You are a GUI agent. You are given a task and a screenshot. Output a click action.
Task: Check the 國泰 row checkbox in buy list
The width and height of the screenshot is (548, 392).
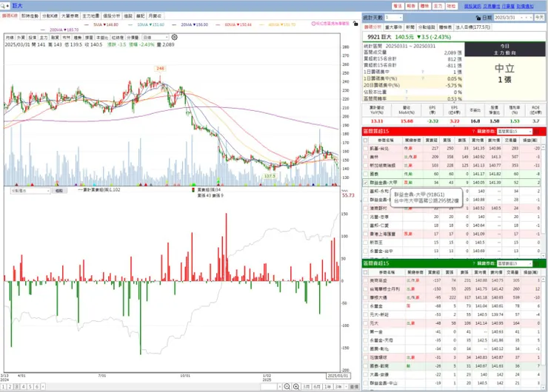[x=366, y=174]
